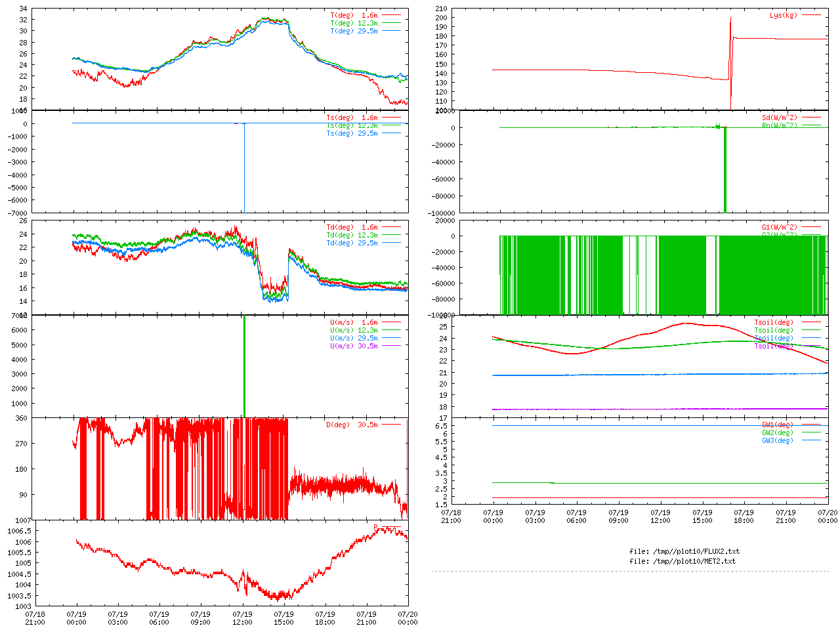Image resolution: width=840 pixels, height=630 pixels.
Task: Click the -7000 axis value on Ts plot
Action: [17, 213]
